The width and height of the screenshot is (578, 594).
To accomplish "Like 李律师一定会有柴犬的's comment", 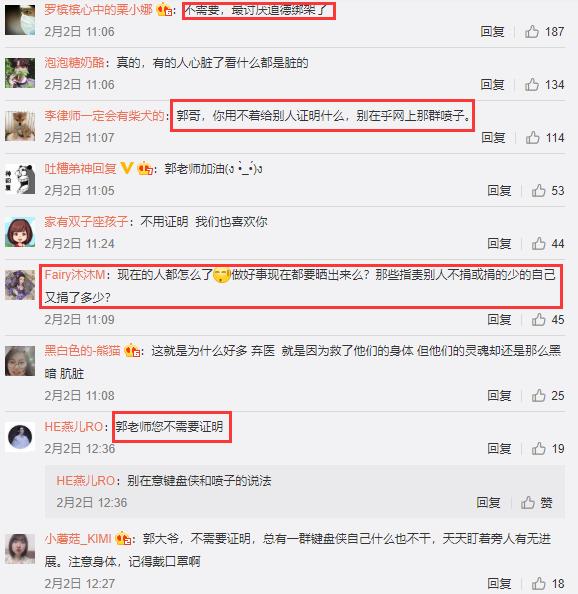I will [x=533, y=138].
